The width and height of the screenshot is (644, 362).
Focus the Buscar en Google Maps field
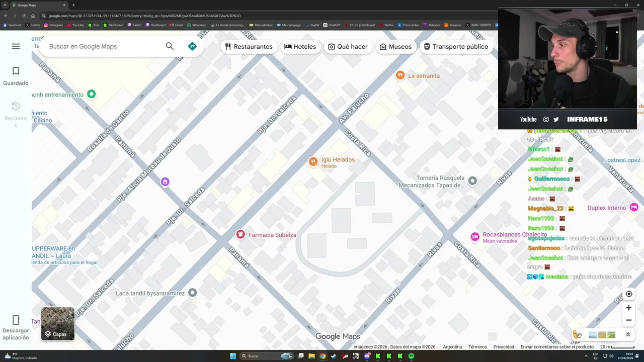click(103, 46)
